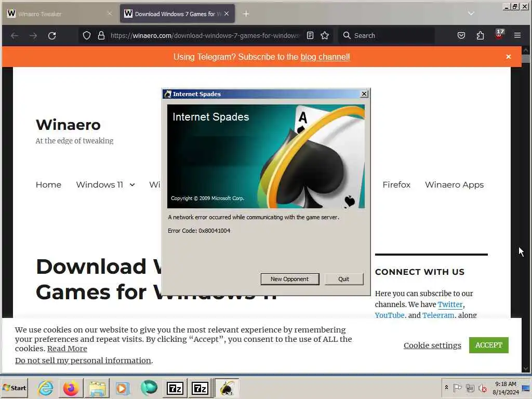Screen dimensions: 532x399
Task: Click the browser Back arrow
Action: (x=15, y=36)
